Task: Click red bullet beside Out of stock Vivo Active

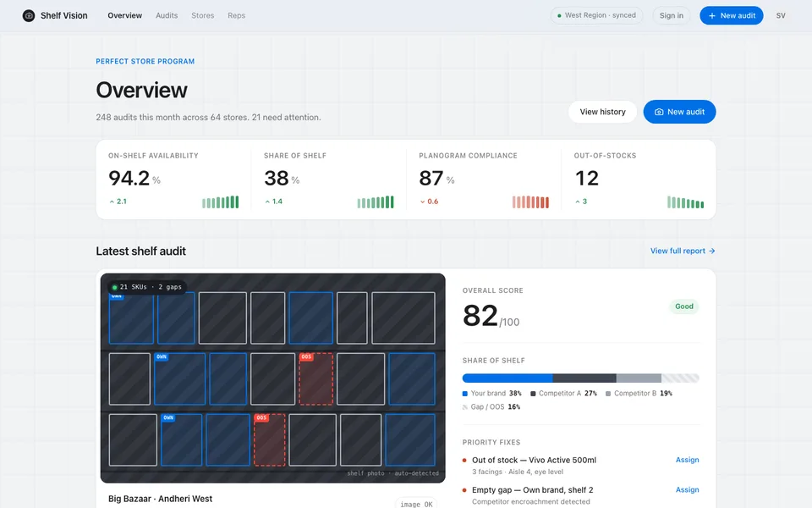Action: (464, 461)
